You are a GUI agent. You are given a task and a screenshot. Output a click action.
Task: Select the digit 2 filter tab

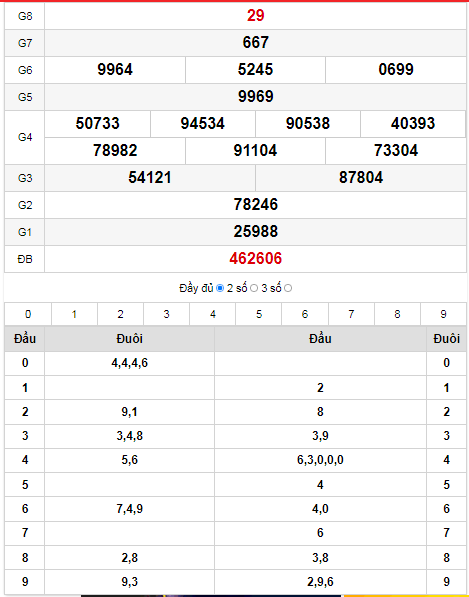(x=120, y=314)
